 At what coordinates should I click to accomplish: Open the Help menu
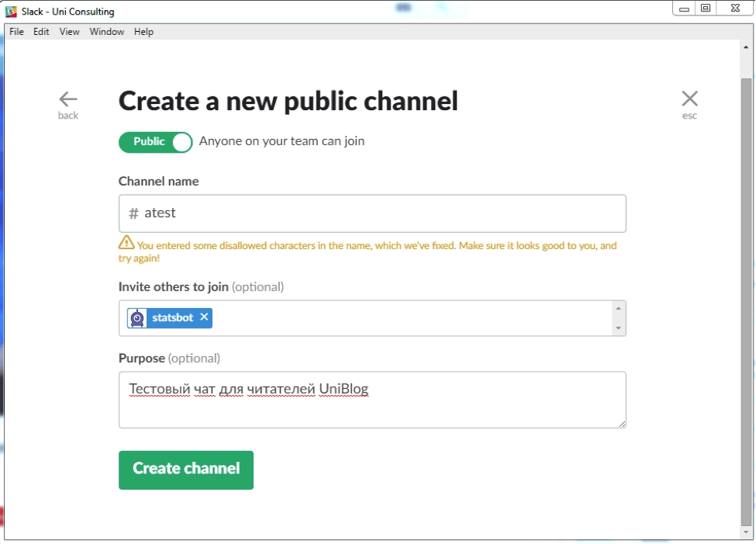point(143,32)
